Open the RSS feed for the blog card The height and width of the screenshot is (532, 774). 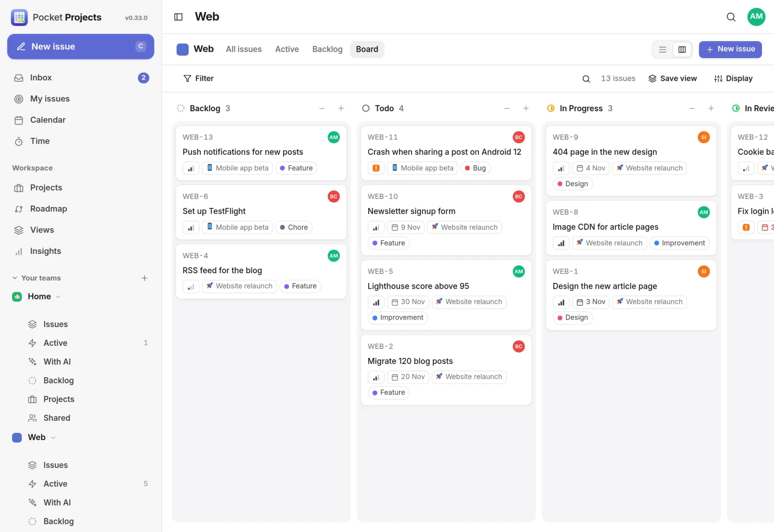[x=261, y=271]
